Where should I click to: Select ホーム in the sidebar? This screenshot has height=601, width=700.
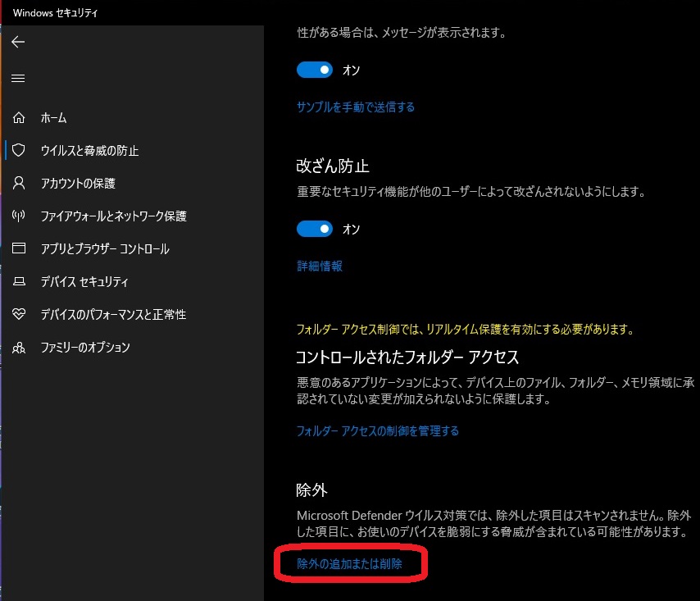pos(54,118)
